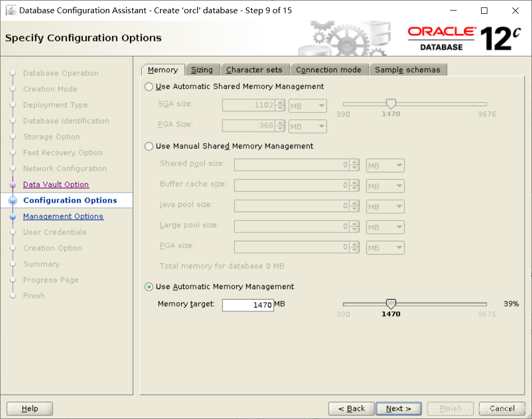
Task: Switch to the Memory tab
Action: [x=163, y=70]
